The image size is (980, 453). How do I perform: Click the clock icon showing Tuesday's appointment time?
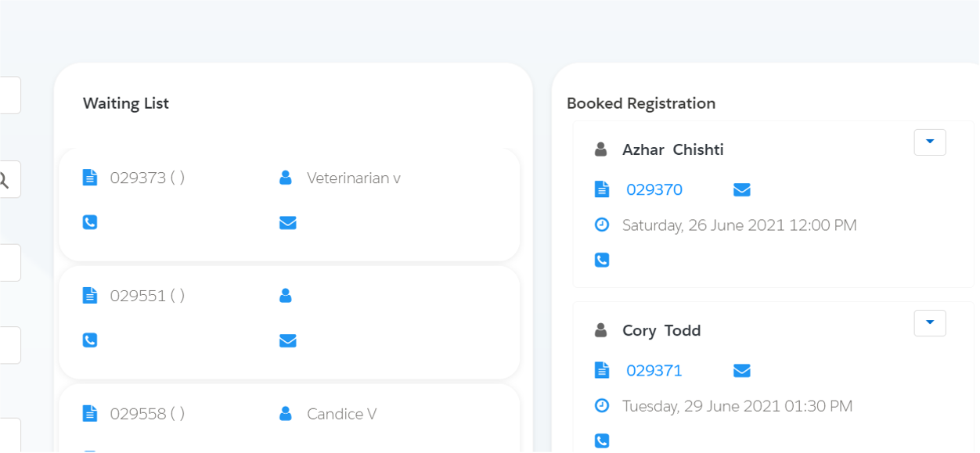click(601, 405)
